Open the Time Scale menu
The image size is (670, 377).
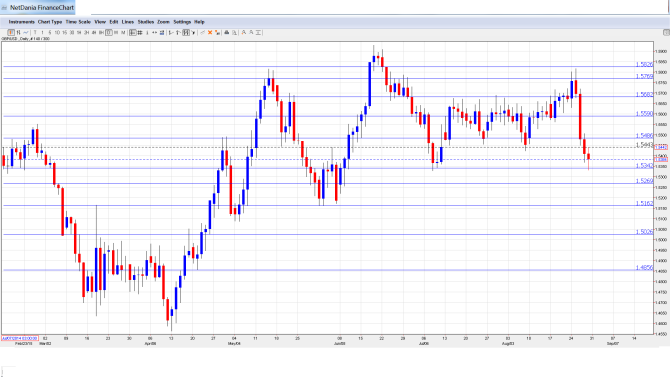click(x=78, y=22)
